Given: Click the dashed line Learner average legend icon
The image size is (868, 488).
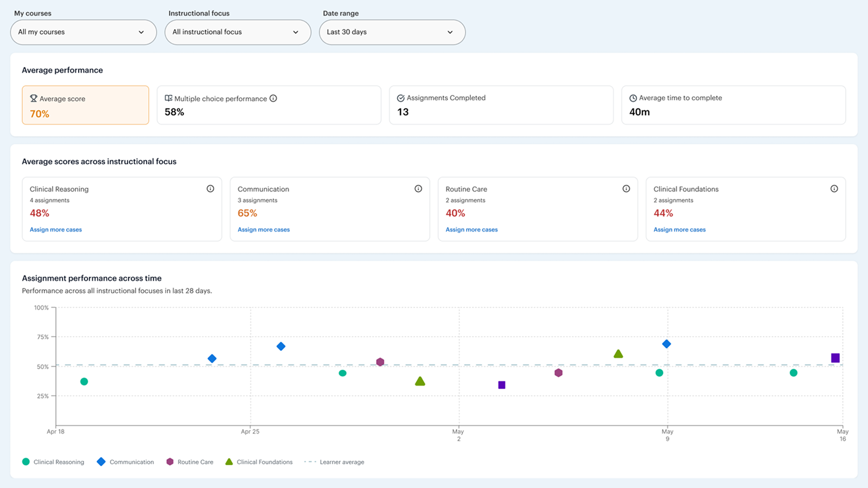Looking at the screenshot, I should tap(310, 462).
